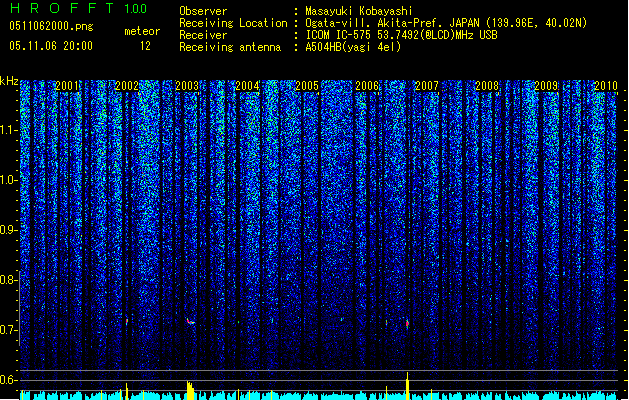The image size is (629, 400).
Task: Select the A504HB(yagi 4el) antenna text
Action: (x=353, y=47)
